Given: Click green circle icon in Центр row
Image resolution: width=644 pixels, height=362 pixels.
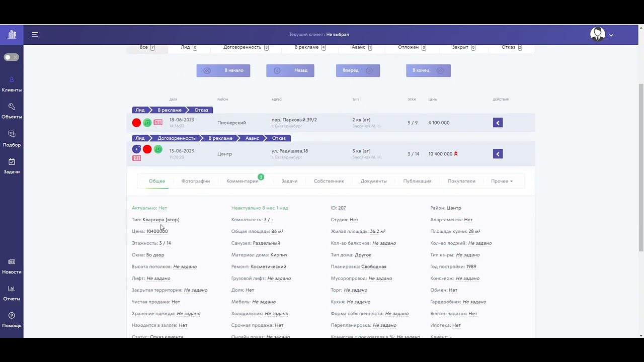Looking at the screenshot, I should point(158,149).
